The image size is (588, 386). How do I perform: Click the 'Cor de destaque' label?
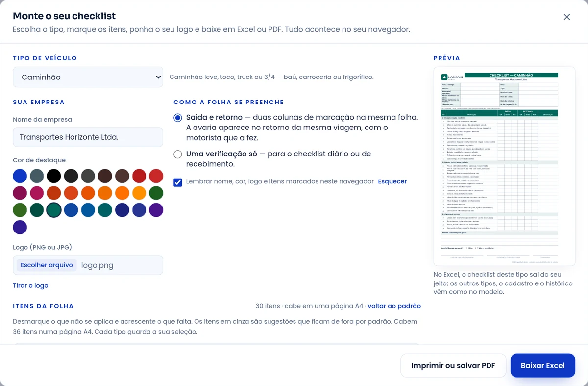click(39, 160)
